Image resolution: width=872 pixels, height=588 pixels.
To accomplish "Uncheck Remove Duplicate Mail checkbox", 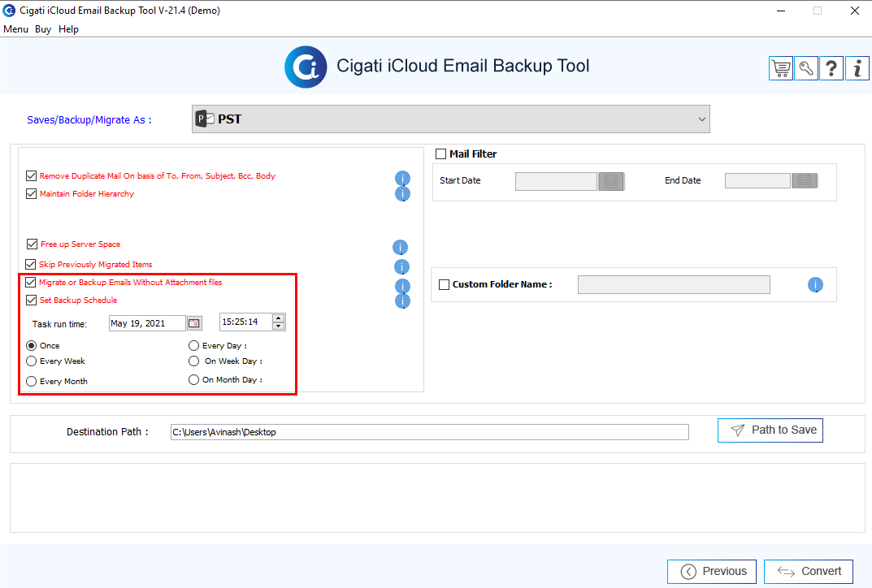I will pyautogui.click(x=31, y=175).
